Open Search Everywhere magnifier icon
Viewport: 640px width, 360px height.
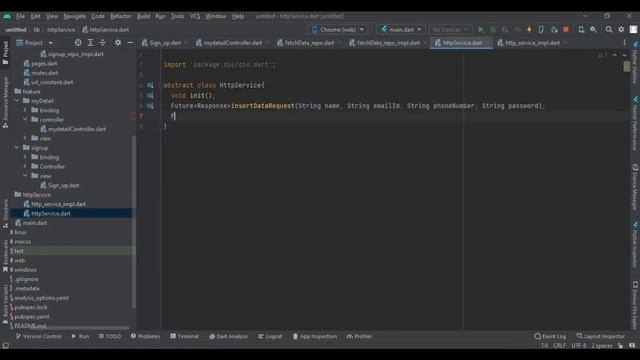point(609,29)
